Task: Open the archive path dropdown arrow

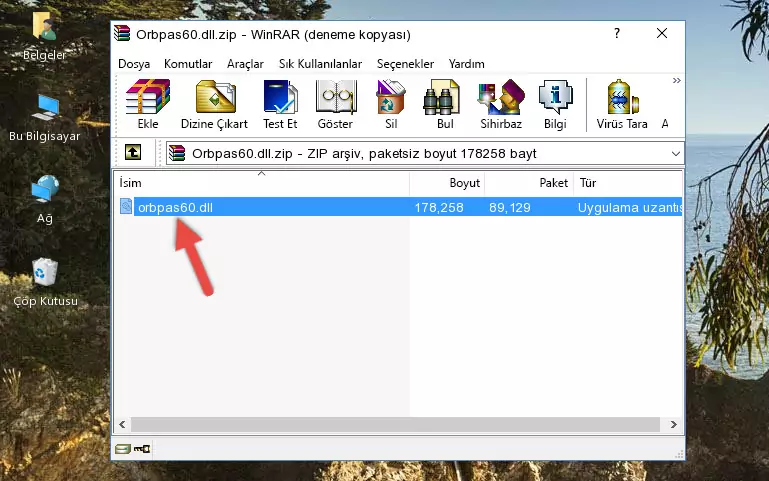Action: coord(675,153)
